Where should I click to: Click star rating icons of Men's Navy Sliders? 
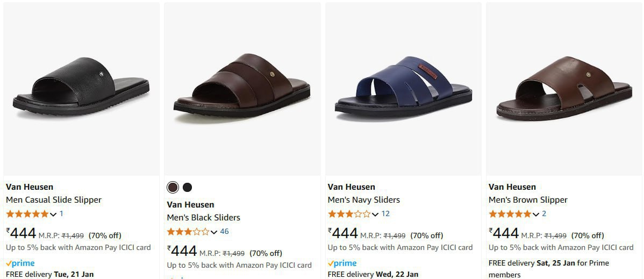coord(349,214)
